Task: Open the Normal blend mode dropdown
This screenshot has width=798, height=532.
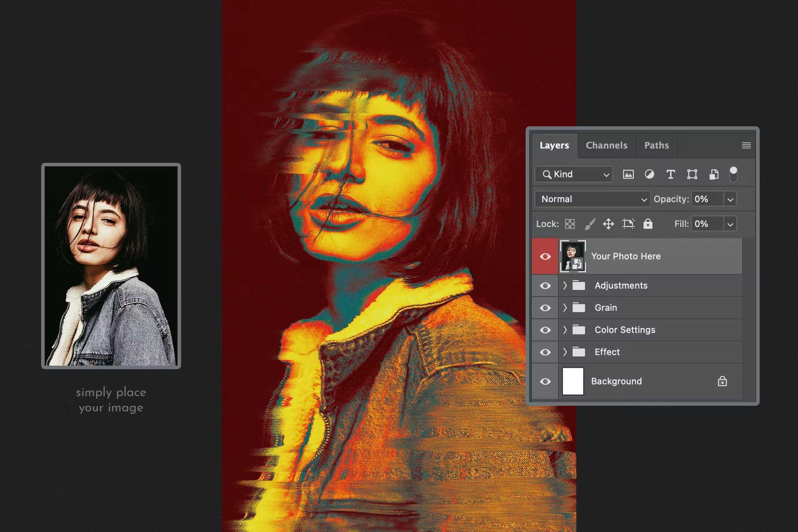Action: click(x=592, y=199)
